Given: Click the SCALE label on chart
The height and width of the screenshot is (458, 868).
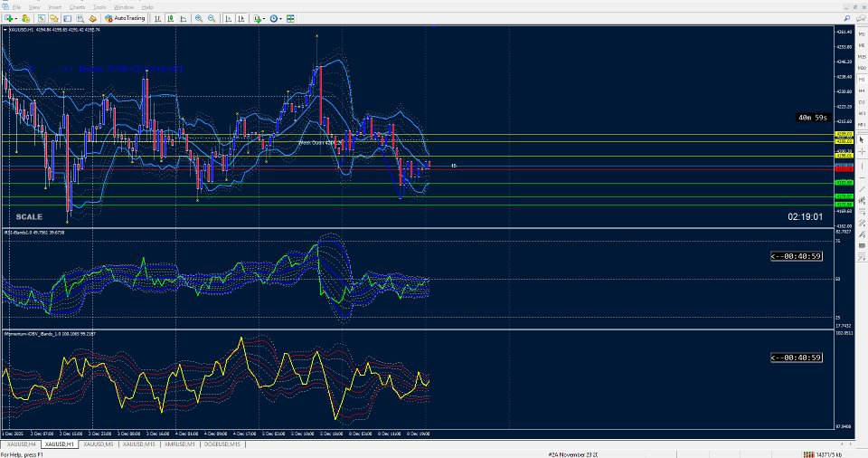Looking at the screenshot, I should pos(29,217).
